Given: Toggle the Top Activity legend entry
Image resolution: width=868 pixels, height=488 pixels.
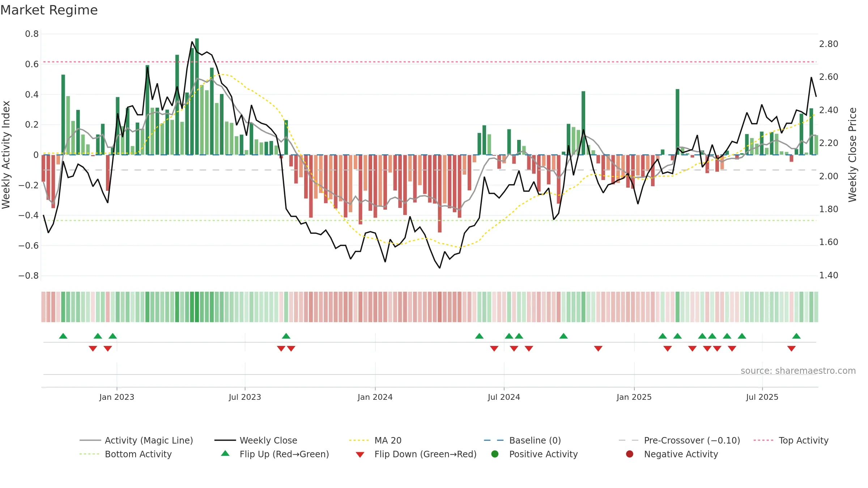Looking at the screenshot, I should tap(791, 440).
